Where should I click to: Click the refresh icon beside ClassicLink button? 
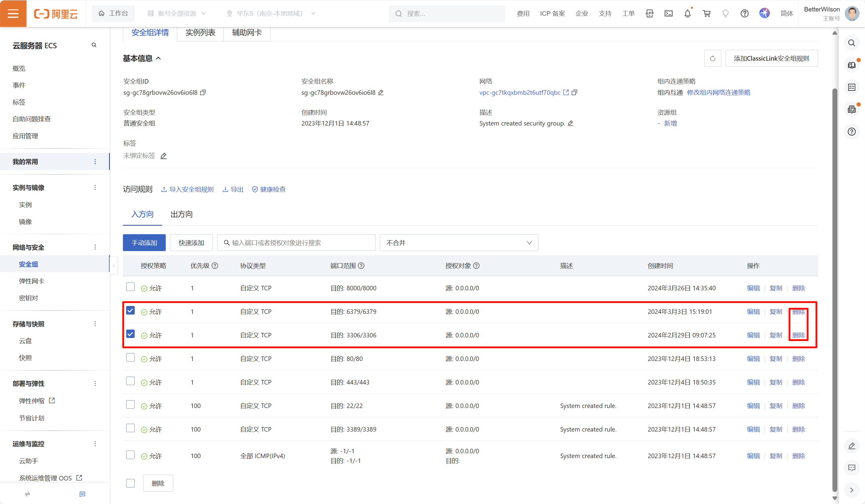[x=712, y=58]
